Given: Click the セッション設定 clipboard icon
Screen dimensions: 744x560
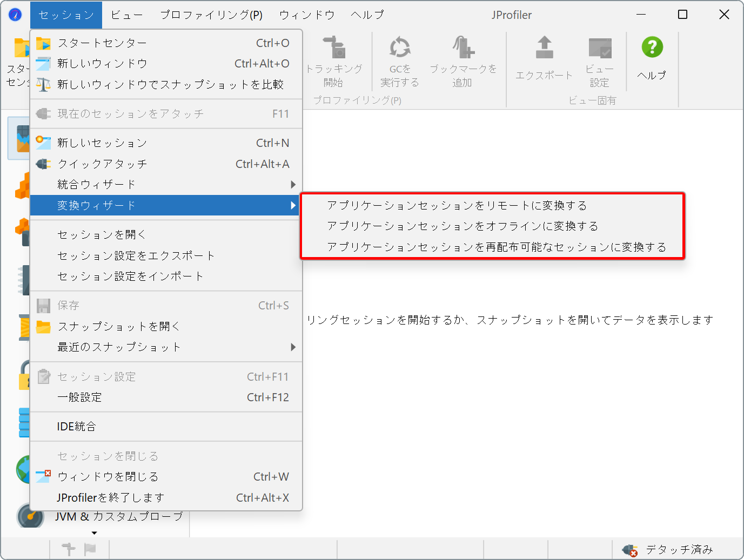Looking at the screenshot, I should coord(43,376).
